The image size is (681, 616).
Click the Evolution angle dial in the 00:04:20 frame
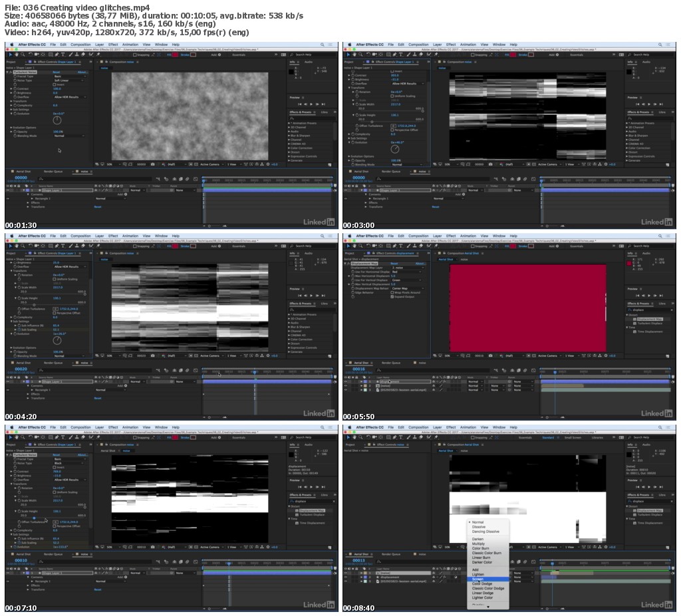pyautogui.click(x=57, y=341)
